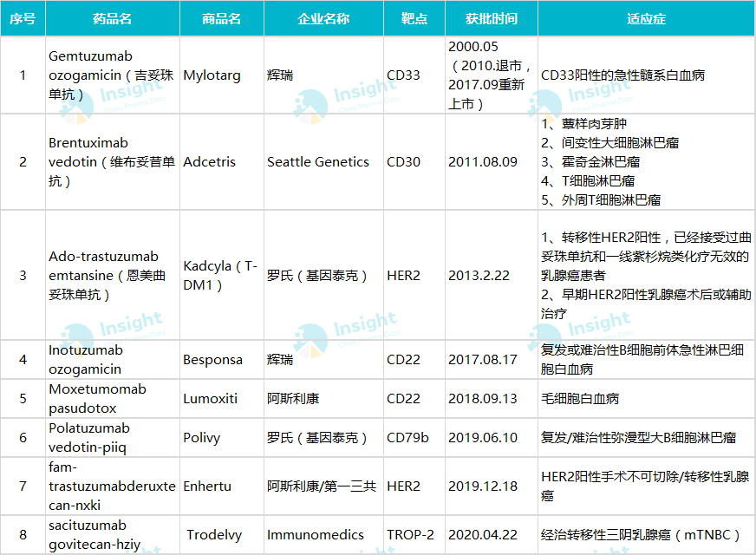This screenshot has width=756, height=555.
Task: Select the 霍奇金淋巴瘤 indication line
Action: click(590, 162)
